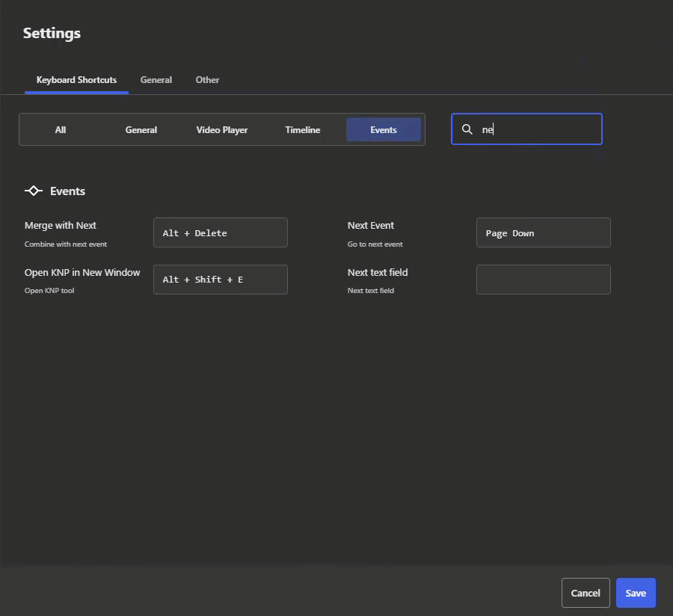The image size is (673, 616).
Task: Switch to the General settings tab beside Keyboard Shortcuts
Action: point(156,80)
